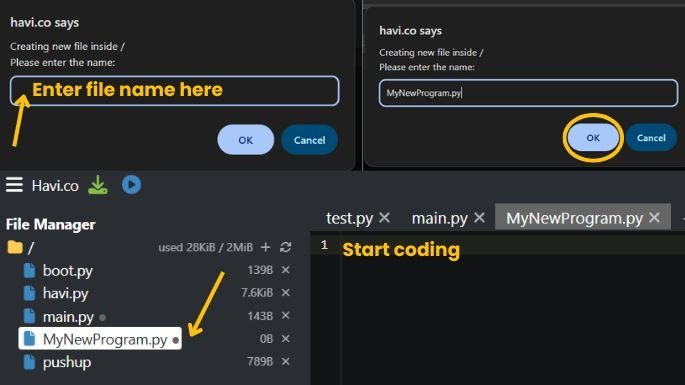Viewport: 685px width, 385px height.
Task: Run program with blue play button
Action: 131,184
